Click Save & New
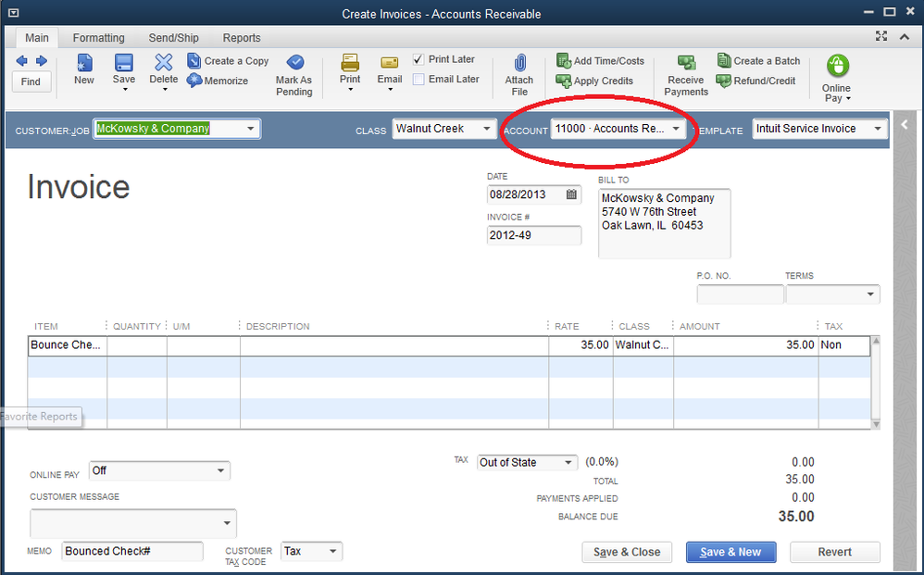The height and width of the screenshot is (575, 924). pyautogui.click(x=730, y=552)
